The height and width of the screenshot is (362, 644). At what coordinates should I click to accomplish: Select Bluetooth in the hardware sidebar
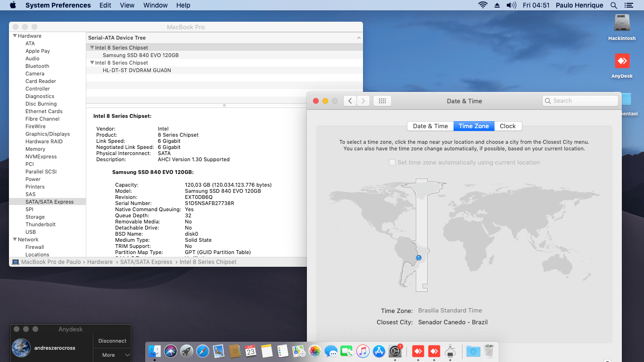(x=37, y=66)
